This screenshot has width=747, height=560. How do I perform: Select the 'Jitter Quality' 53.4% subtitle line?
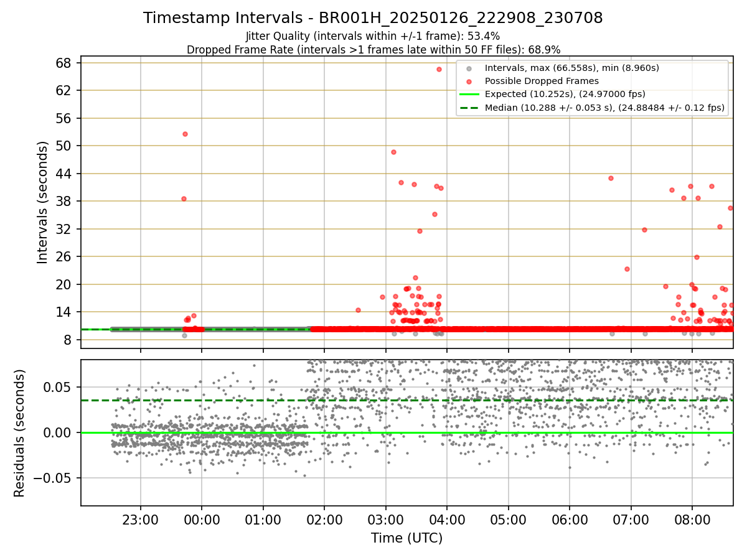click(373, 36)
